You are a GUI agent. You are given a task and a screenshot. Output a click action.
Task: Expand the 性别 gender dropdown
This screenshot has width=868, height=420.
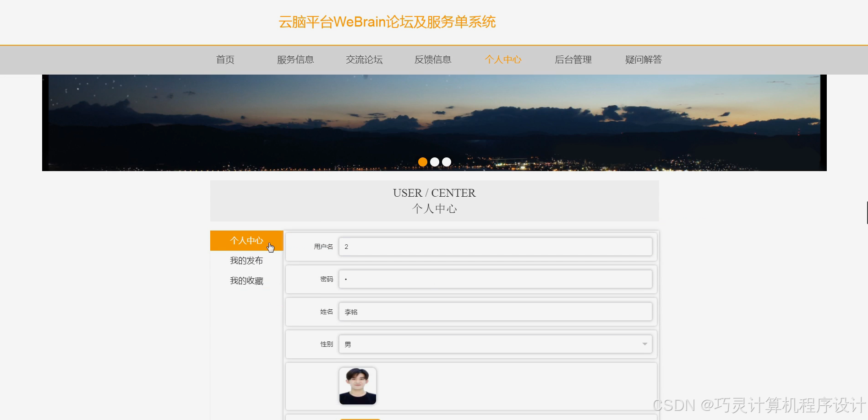(x=495, y=344)
